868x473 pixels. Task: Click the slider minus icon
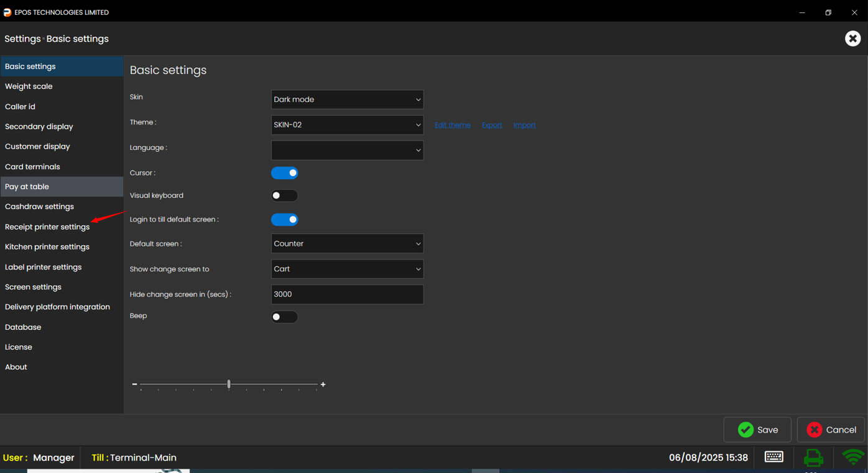(x=134, y=385)
